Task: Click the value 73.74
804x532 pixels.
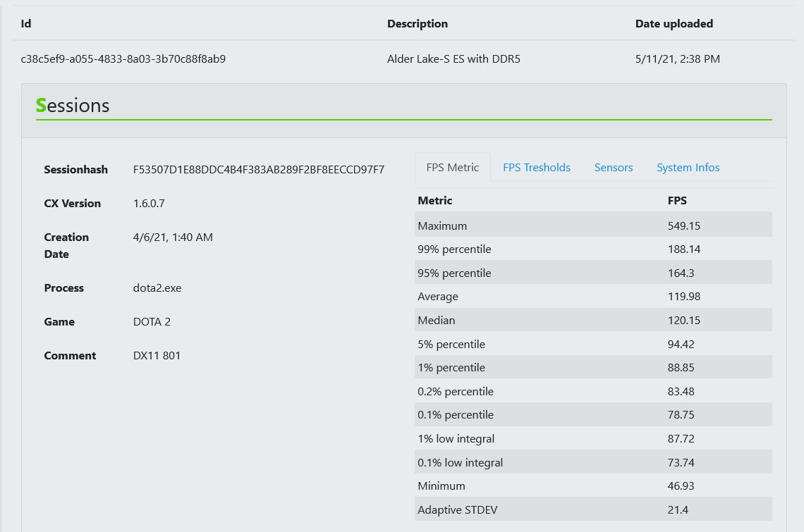Action: 681,463
